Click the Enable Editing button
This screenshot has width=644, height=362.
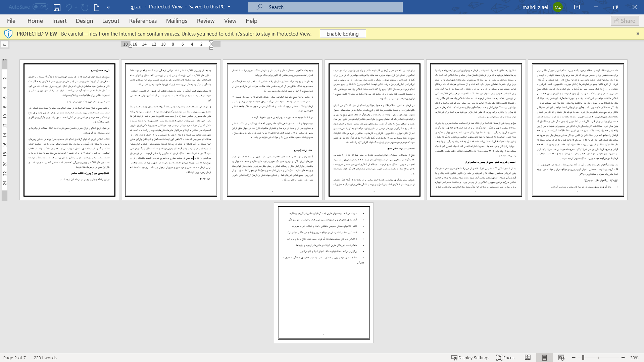(343, 34)
